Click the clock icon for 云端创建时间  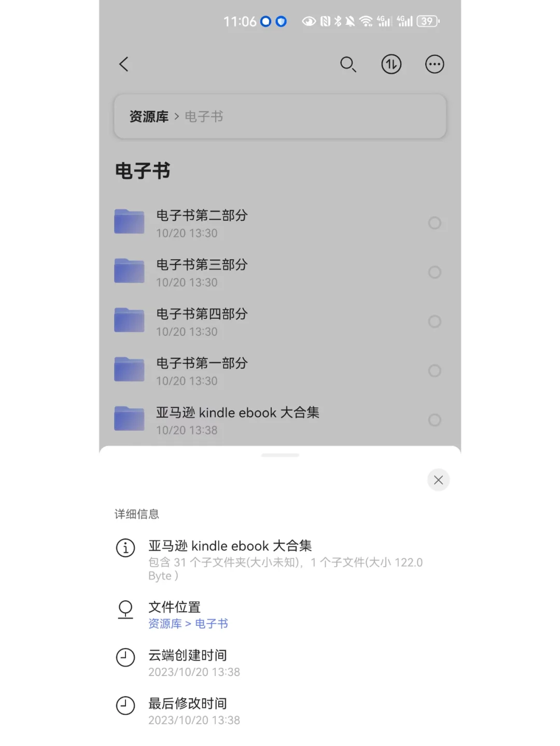pyautogui.click(x=125, y=657)
